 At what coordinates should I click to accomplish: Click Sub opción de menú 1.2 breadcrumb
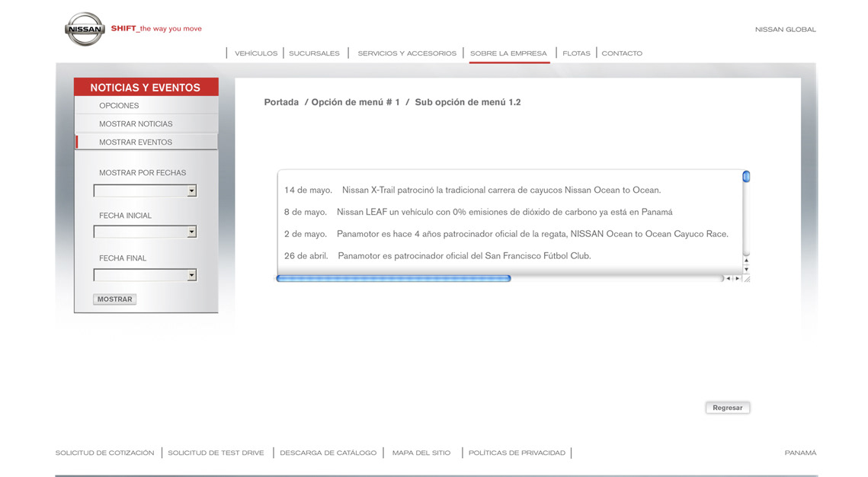(x=468, y=102)
